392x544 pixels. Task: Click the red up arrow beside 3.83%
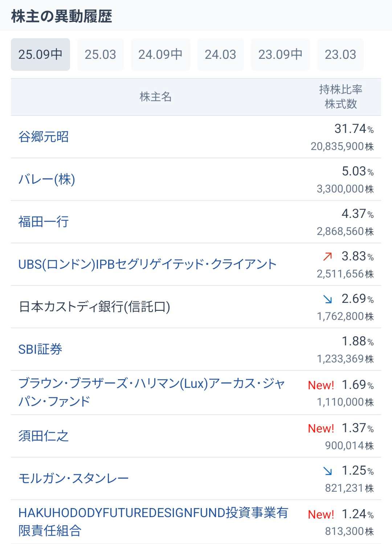click(x=327, y=257)
